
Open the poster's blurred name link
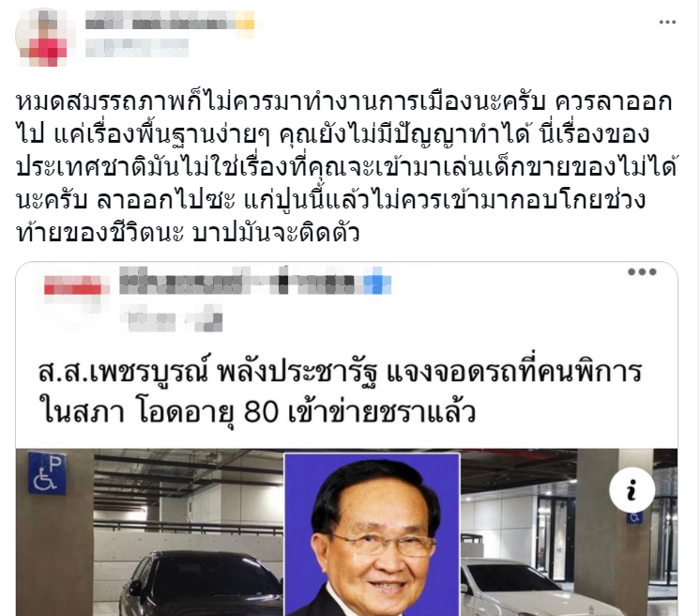[160, 22]
